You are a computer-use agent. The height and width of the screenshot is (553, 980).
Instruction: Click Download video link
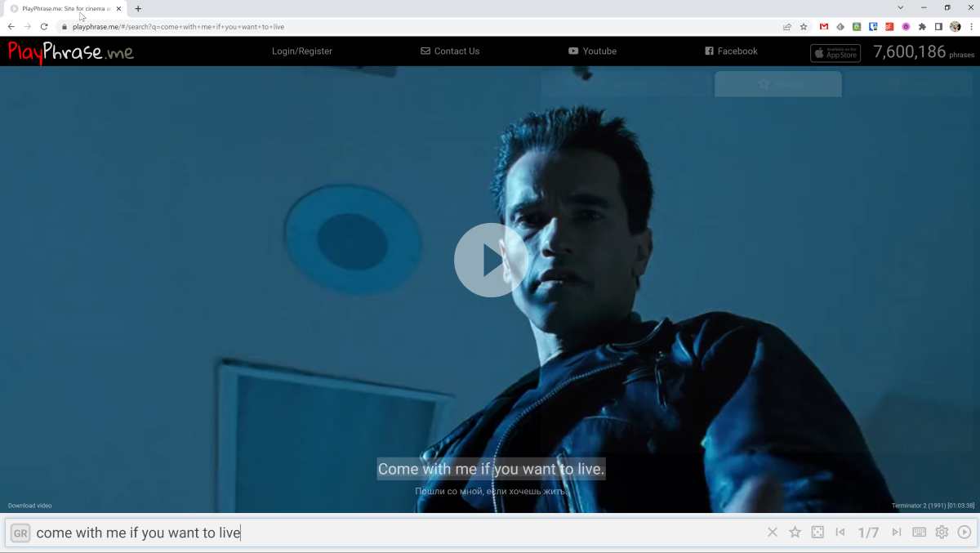[x=29, y=506]
